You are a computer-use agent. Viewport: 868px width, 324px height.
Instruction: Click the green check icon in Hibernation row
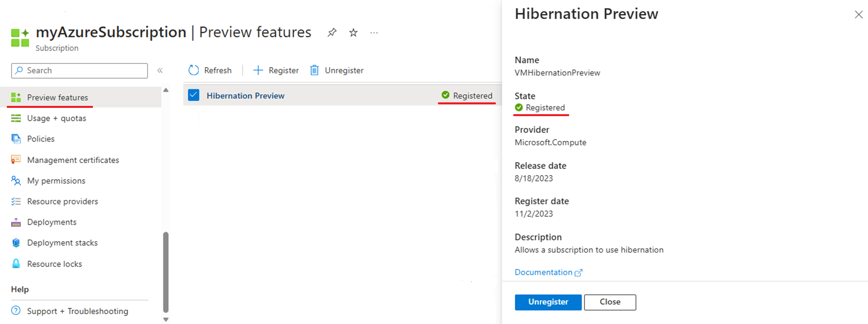[x=445, y=95]
